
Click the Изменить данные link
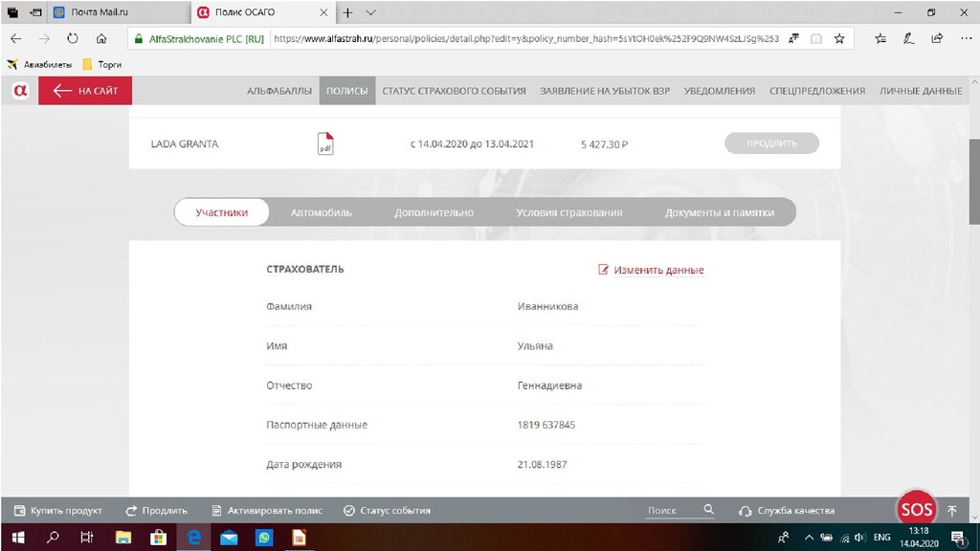coord(651,270)
